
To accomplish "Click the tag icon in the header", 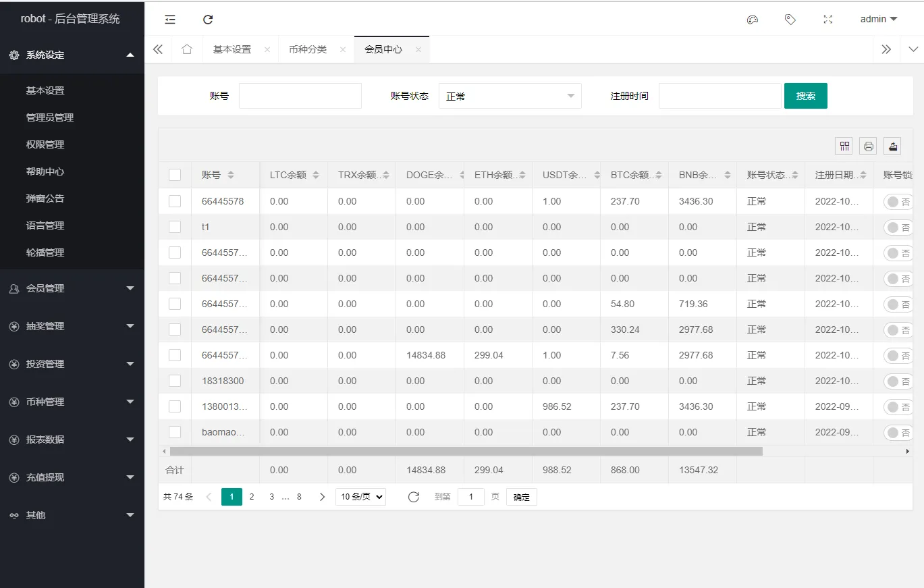I will click(790, 19).
